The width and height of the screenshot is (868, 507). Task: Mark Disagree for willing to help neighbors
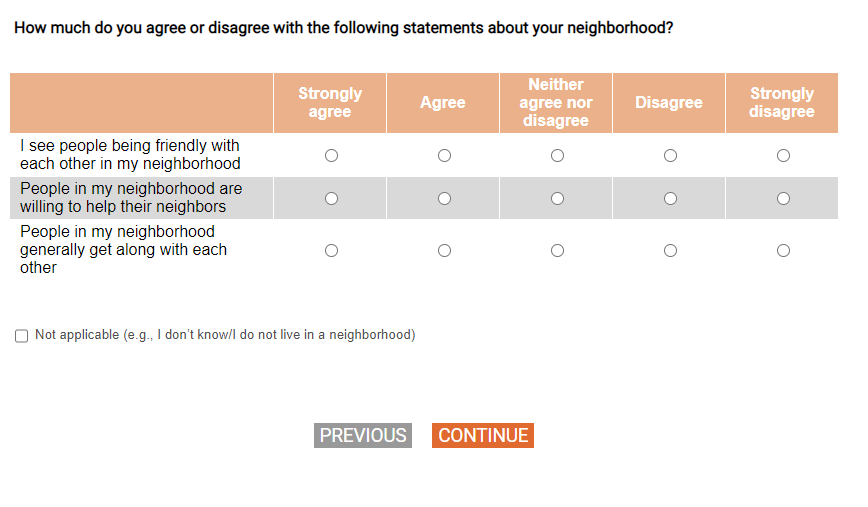pos(670,198)
